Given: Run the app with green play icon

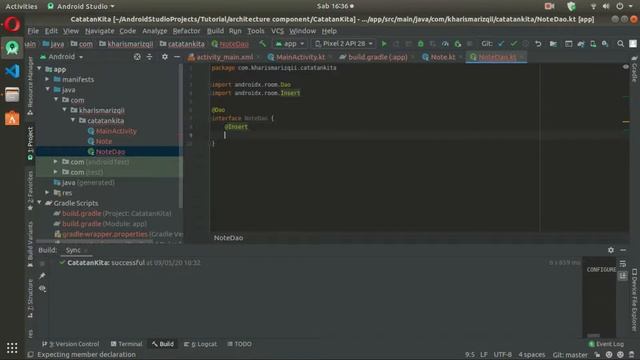Looking at the screenshot, I should point(384,44).
